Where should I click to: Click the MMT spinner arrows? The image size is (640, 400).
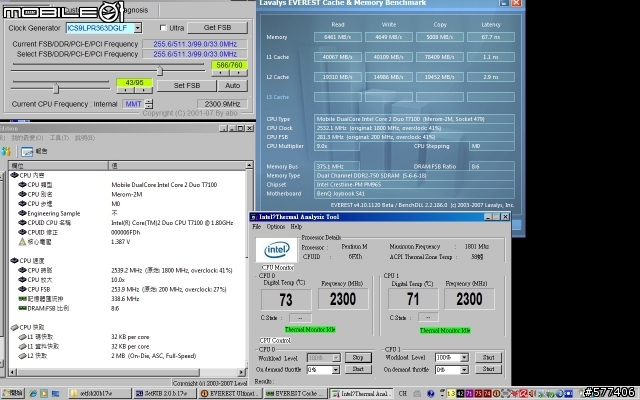point(149,104)
